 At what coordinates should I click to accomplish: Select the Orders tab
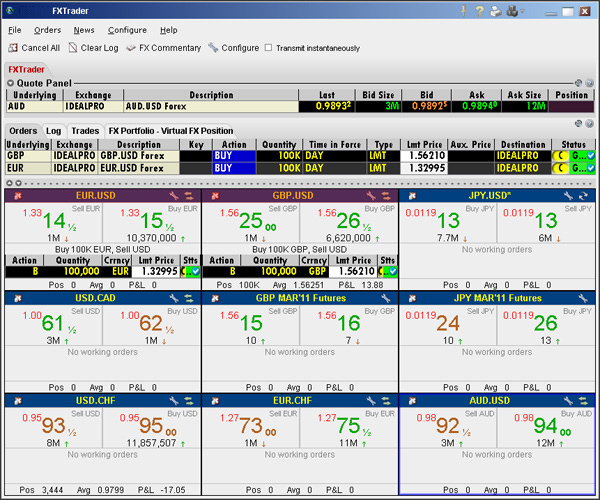(x=23, y=131)
